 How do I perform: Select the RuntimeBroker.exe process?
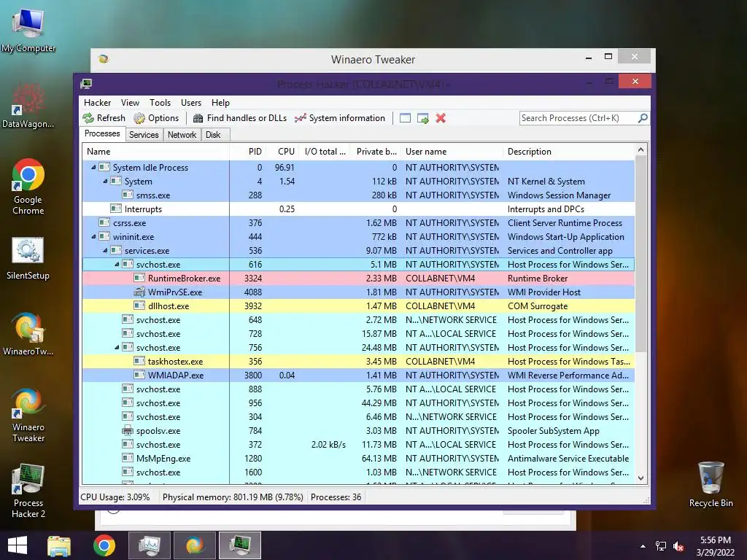(358, 278)
